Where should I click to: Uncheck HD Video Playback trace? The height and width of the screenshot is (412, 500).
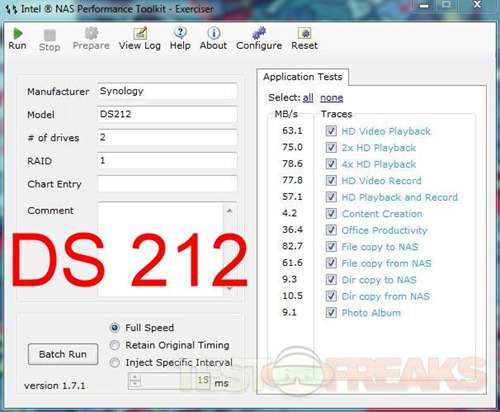click(331, 131)
